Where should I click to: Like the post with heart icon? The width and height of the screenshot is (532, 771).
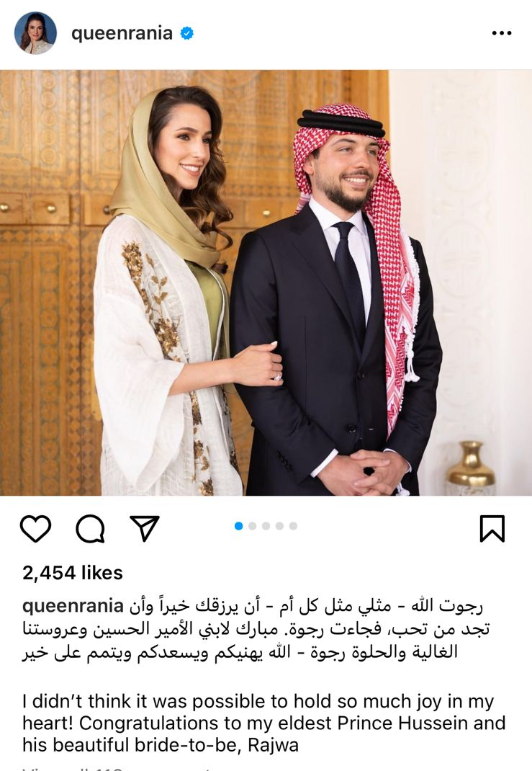point(35,529)
